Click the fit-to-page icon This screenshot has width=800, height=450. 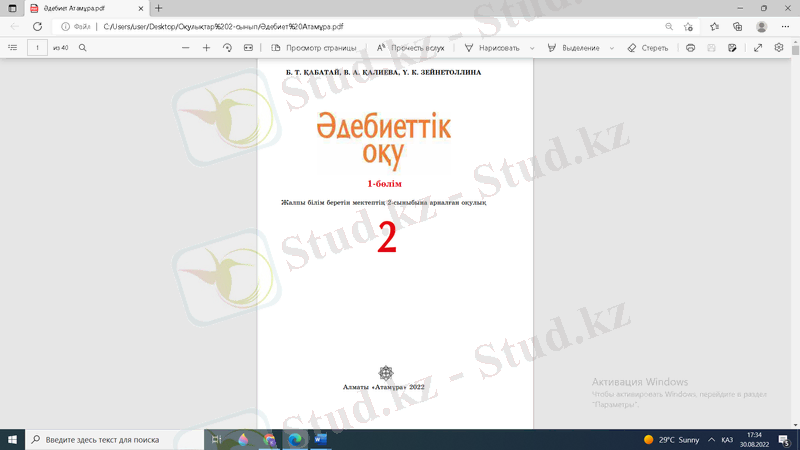tap(248, 47)
